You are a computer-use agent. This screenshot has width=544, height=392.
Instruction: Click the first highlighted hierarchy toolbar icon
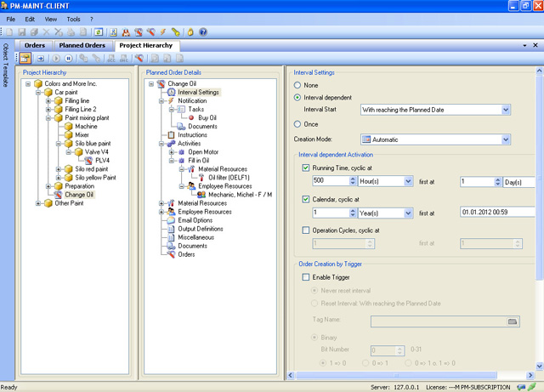pyautogui.click(x=25, y=58)
